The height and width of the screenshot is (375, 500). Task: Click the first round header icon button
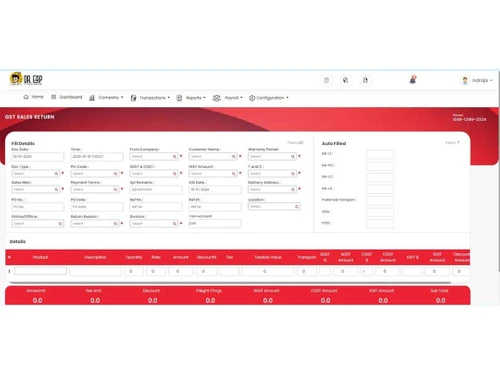pos(327,80)
